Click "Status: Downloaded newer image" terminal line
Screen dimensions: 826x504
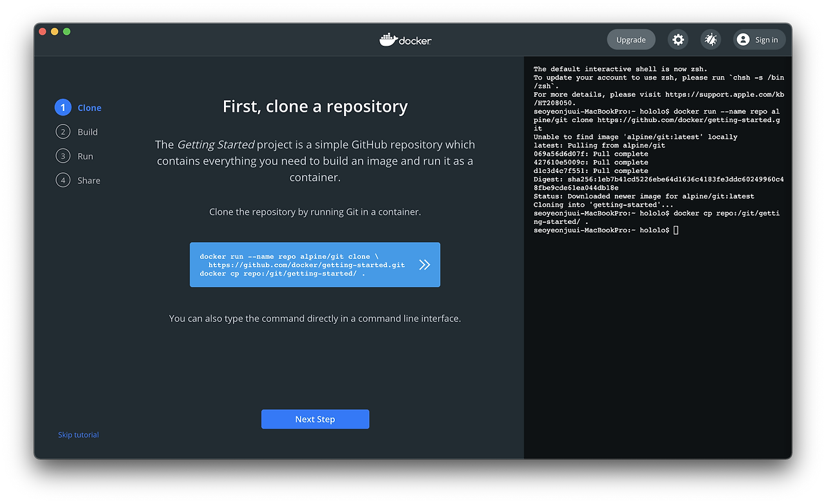click(x=643, y=196)
